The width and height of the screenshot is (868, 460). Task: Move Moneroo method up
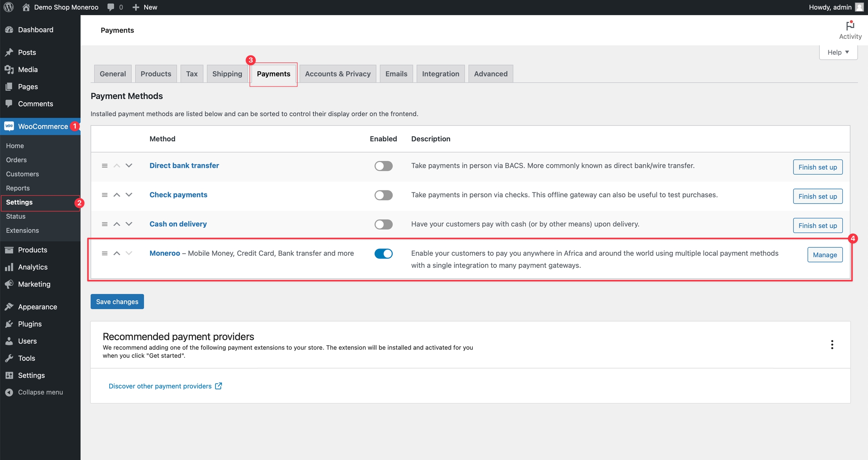[x=117, y=253]
